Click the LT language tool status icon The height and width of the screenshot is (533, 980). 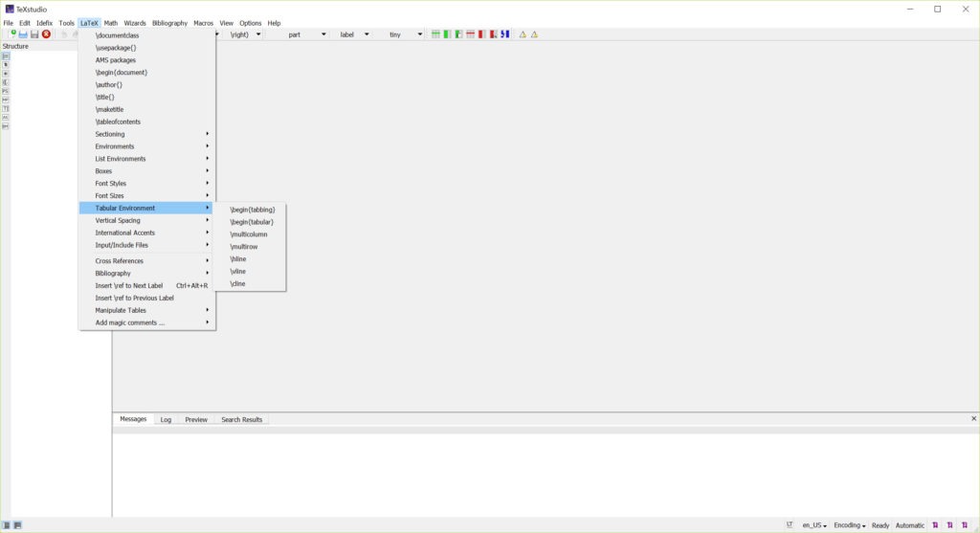pyautogui.click(x=790, y=525)
